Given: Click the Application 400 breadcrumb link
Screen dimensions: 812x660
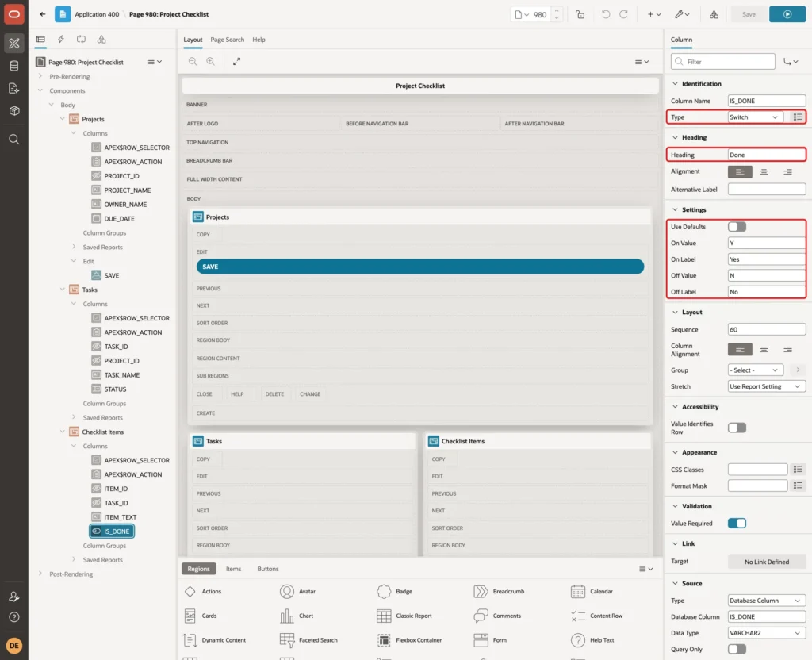Looking at the screenshot, I should pos(97,14).
